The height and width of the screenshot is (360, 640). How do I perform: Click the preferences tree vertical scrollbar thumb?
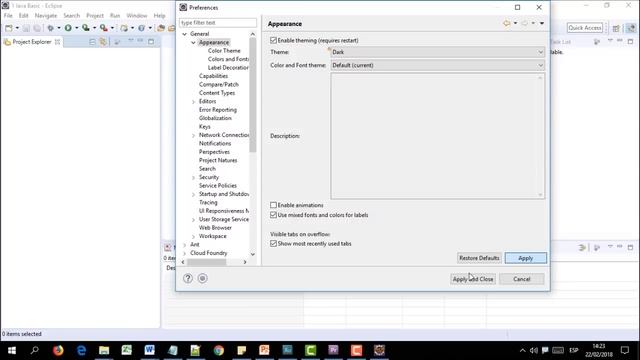pos(253,95)
